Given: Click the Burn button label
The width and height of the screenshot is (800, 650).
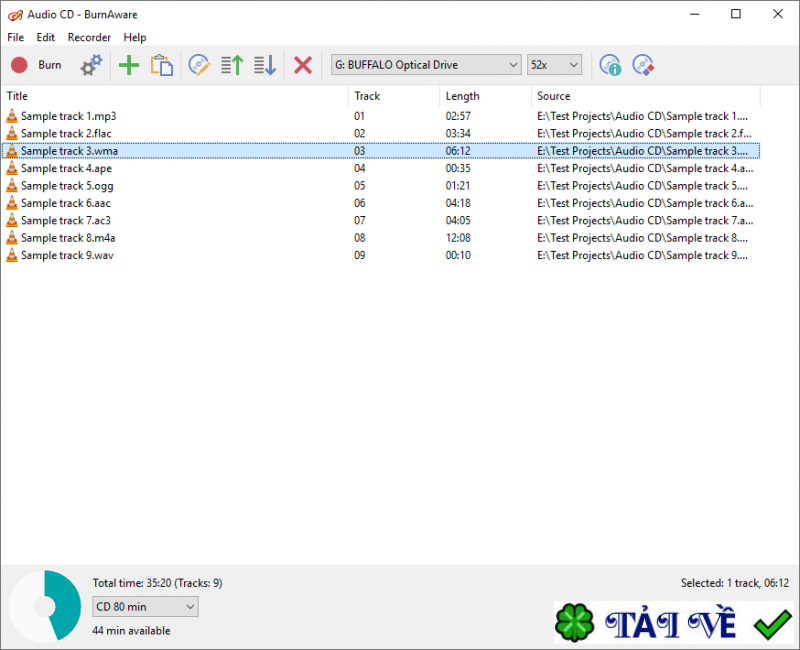Looking at the screenshot, I should [49, 65].
